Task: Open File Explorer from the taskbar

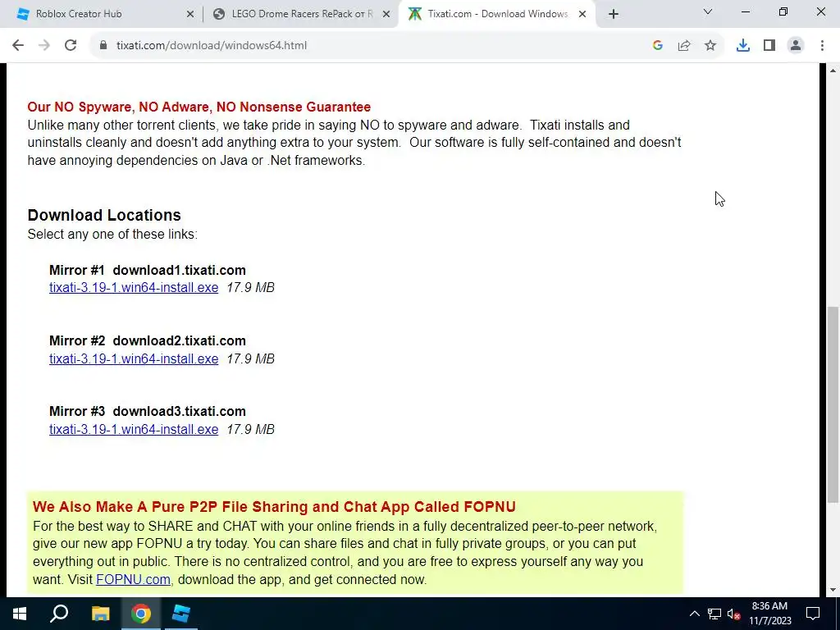Action: point(100,614)
